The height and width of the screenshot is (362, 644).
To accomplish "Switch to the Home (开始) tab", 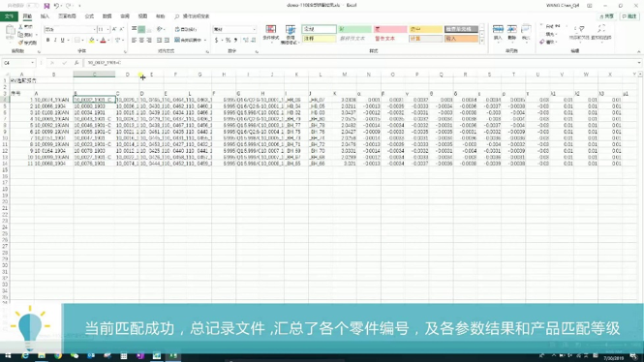I will [x=27, y=16].
